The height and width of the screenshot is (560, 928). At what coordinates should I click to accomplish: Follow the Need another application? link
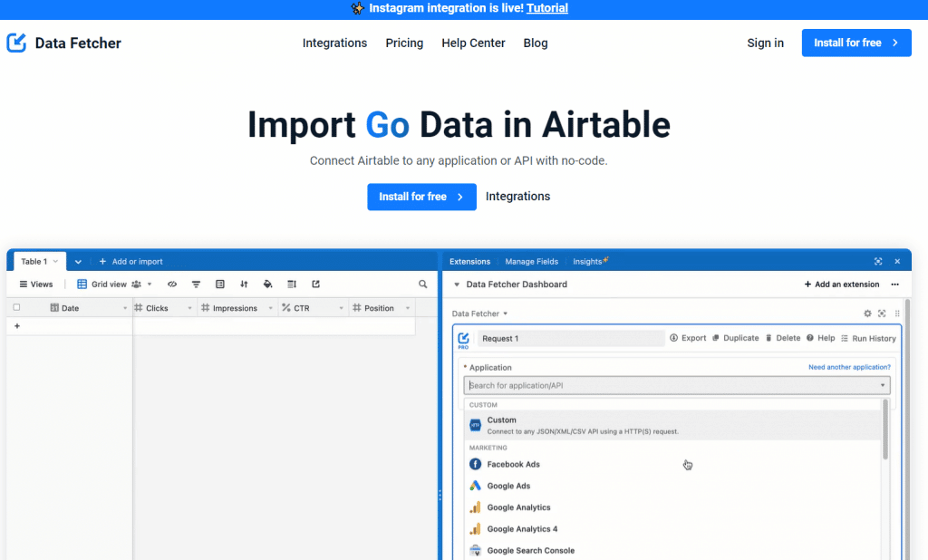[849, 367]
